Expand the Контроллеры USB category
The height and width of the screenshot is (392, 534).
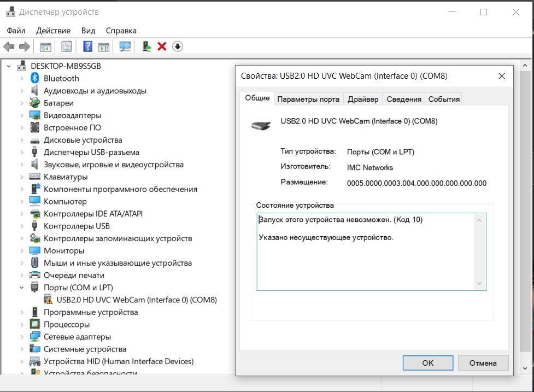(22, 226)
